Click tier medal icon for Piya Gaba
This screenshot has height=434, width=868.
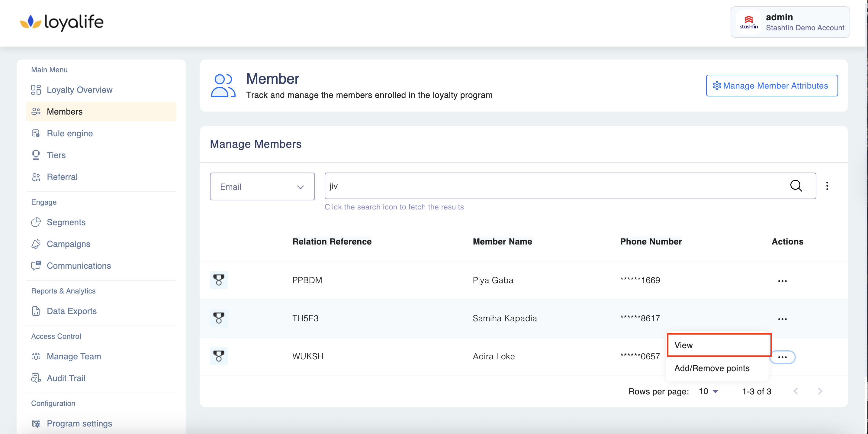(219, 280)
